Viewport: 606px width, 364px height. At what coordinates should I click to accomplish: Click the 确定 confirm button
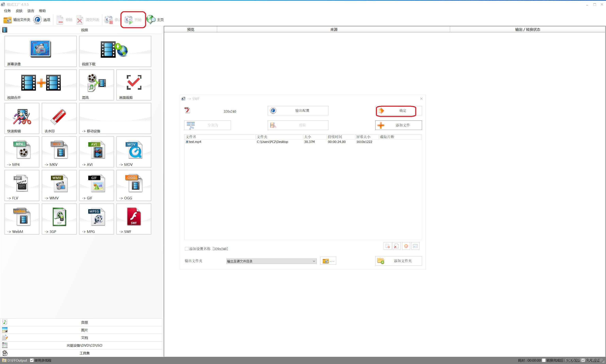398,111
